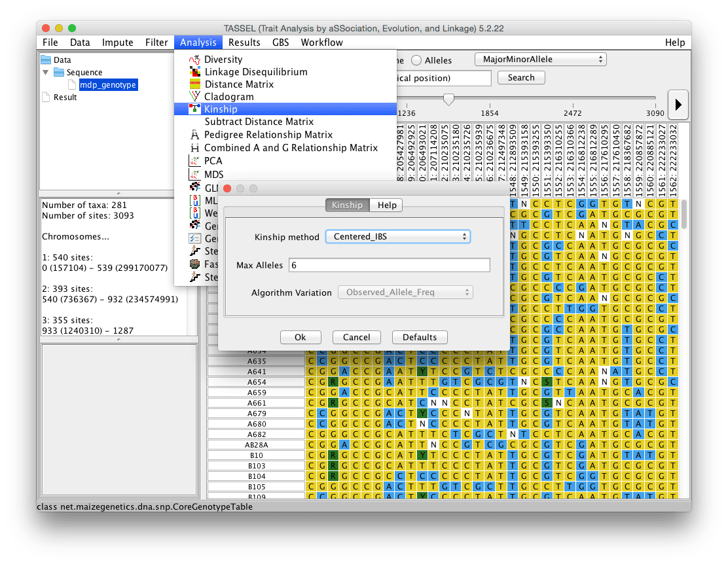The width and height of the screenshot is (728, 564).
Task: Click the mdp_genotype file icon
Action: coord(72,84)
